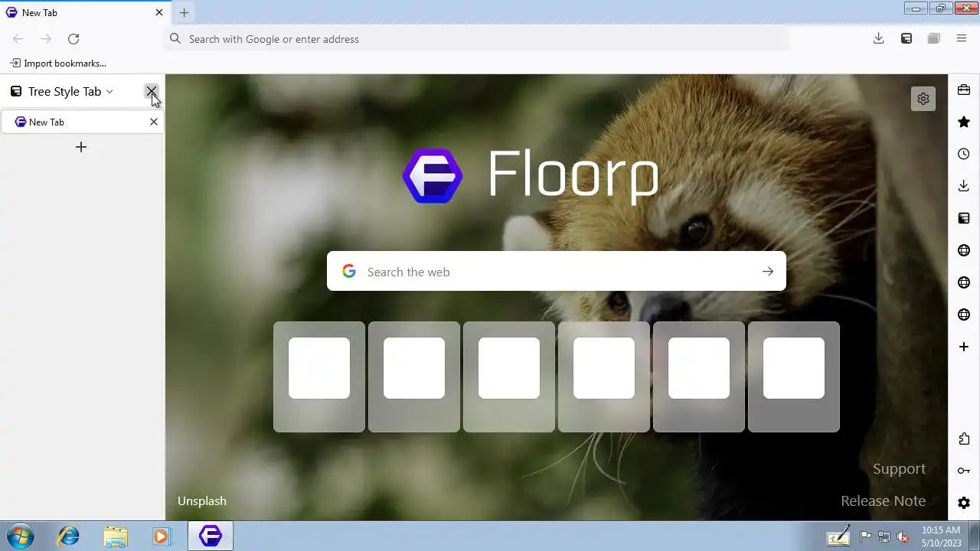Screen dimensions: 980x551
Task: Close the New Tab in top tab bar
Action: coord(159,12)
